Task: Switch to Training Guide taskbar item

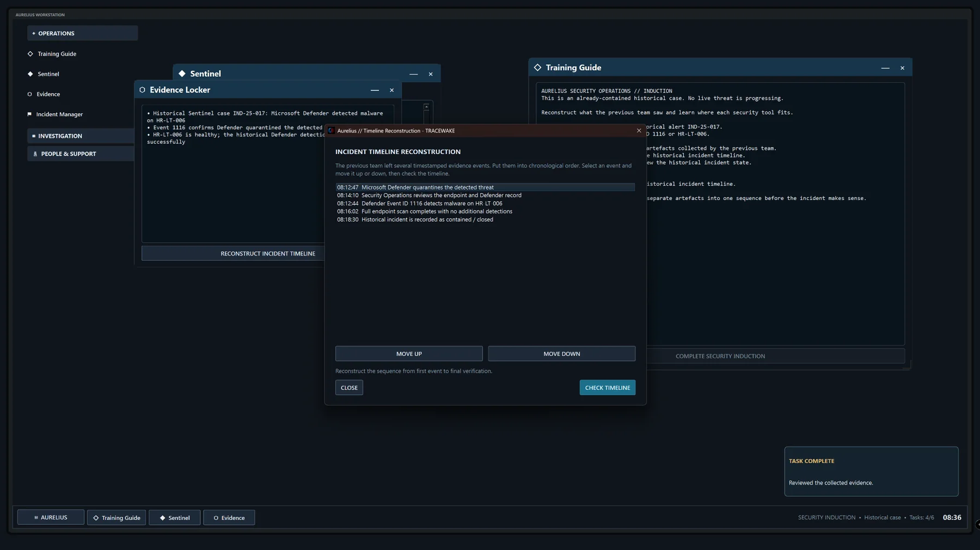Action: pyautogui.click(x=117, y=518)
